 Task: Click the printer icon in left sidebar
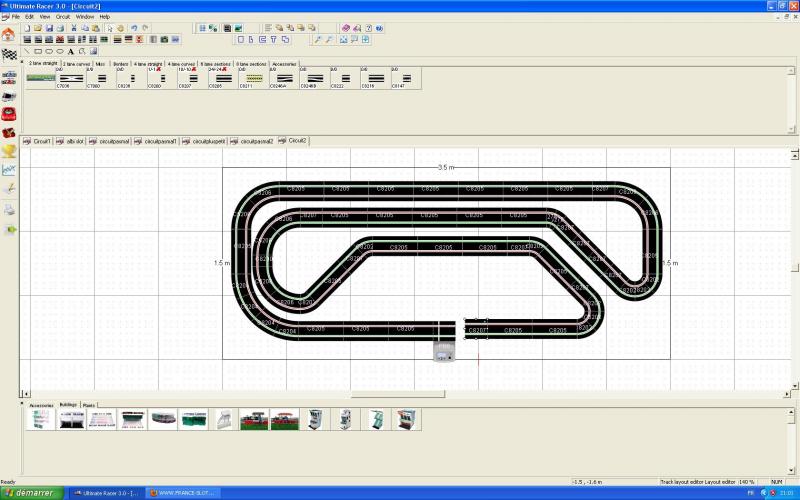[9, 209]
